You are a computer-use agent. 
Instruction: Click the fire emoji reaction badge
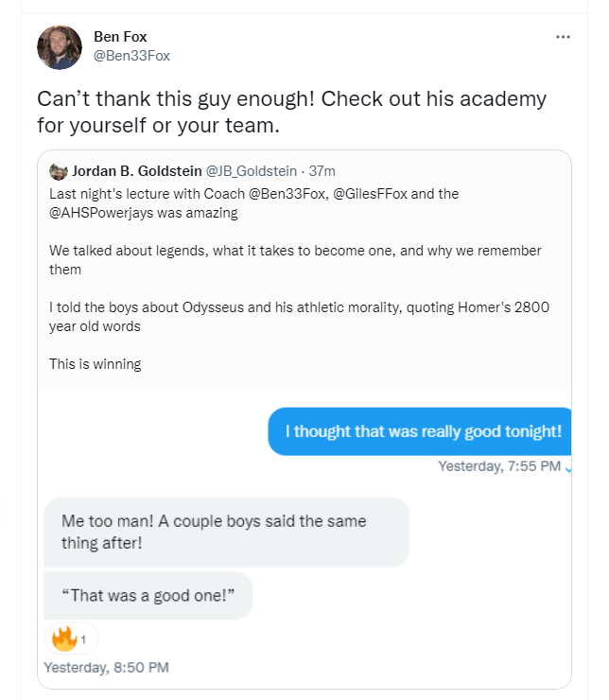[x=71, y=639]
